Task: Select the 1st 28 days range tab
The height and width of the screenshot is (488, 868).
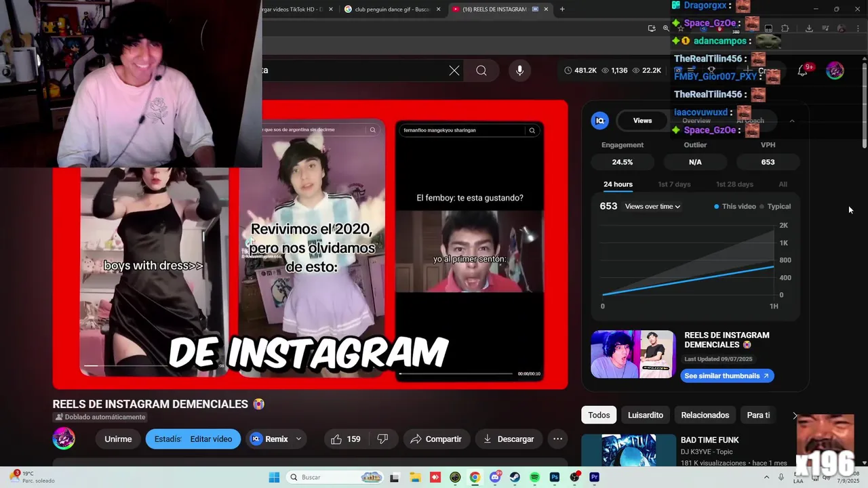Action: [x=734, y=184]
